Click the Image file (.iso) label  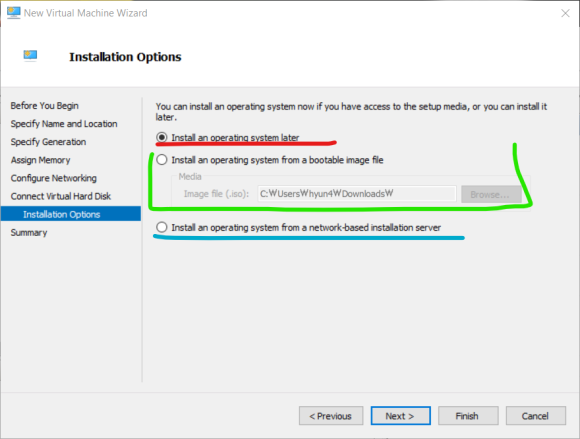pyautogui.click(x=216, y=194)
